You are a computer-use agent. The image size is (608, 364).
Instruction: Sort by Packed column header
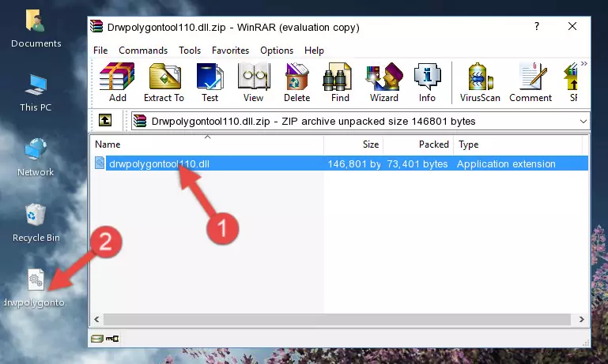point(418,144)
